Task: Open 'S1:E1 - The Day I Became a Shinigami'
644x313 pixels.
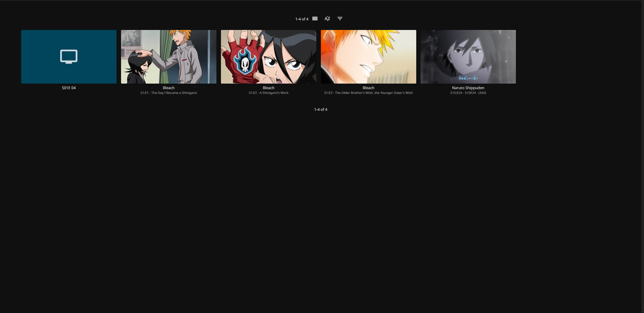Action: click(x=169, y=93)
